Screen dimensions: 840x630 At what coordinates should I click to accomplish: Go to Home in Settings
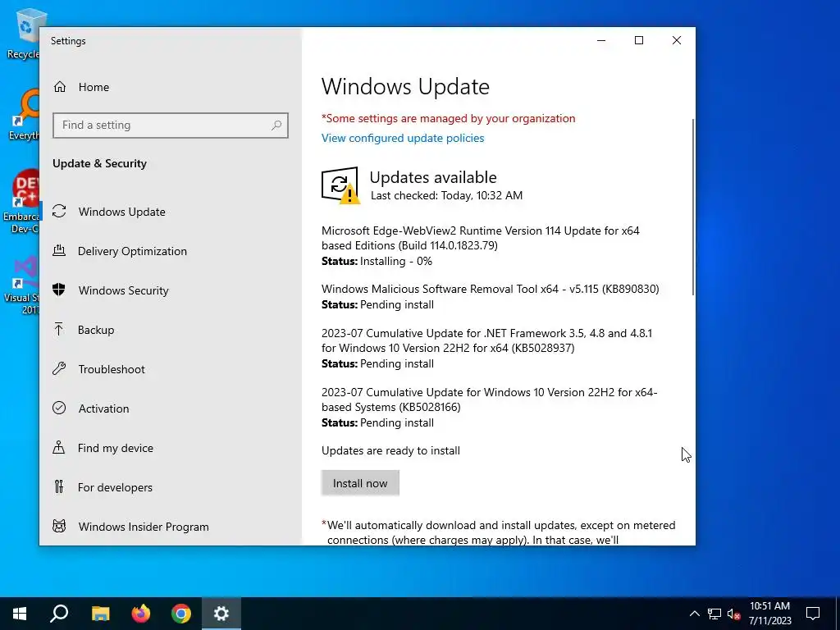[171, 87]
